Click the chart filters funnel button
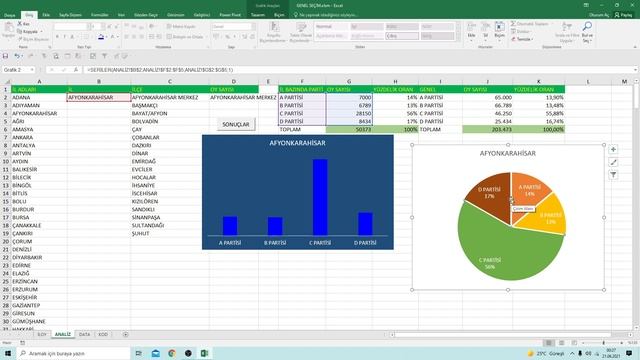The height and width of the screenshot is (360, 640). coord(613,175)
